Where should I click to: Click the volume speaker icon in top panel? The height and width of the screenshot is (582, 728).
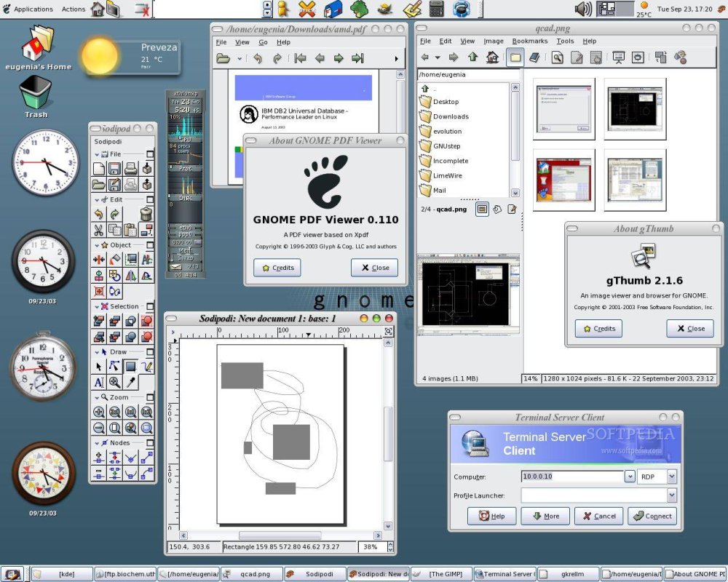(583, 9)
